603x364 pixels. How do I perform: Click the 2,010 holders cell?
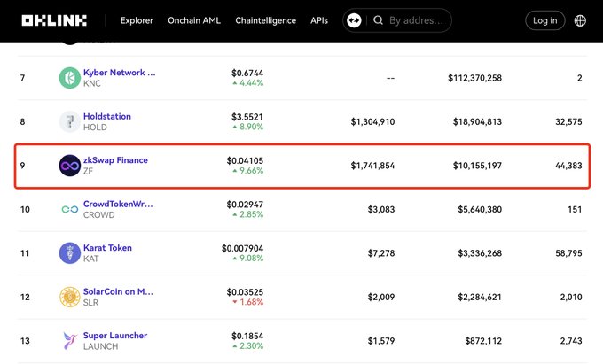[571, 297]
